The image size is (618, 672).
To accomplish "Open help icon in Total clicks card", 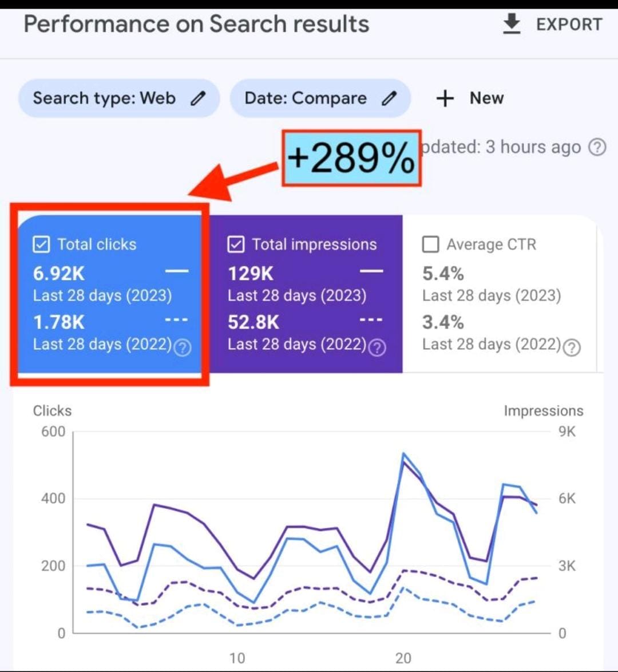I will click(x=183, y=347).
